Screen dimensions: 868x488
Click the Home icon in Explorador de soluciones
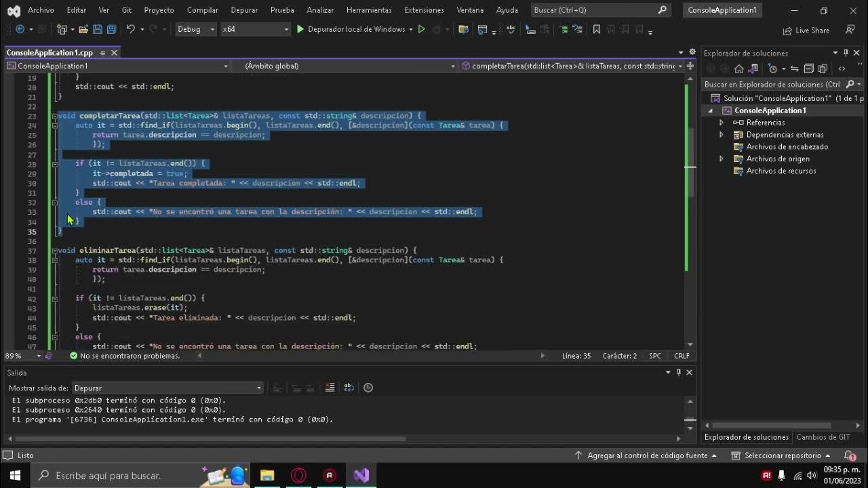point(739,68)
